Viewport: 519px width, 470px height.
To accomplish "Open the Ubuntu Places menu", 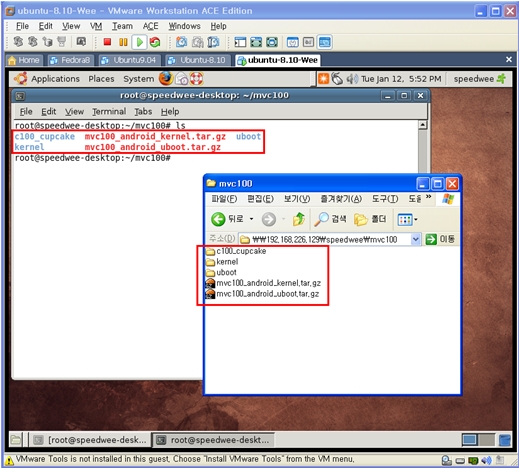I will click(x=101, y=79).
